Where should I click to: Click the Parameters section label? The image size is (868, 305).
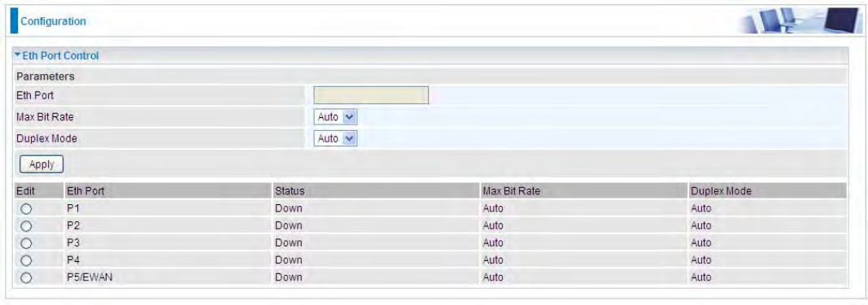[46, 76]
